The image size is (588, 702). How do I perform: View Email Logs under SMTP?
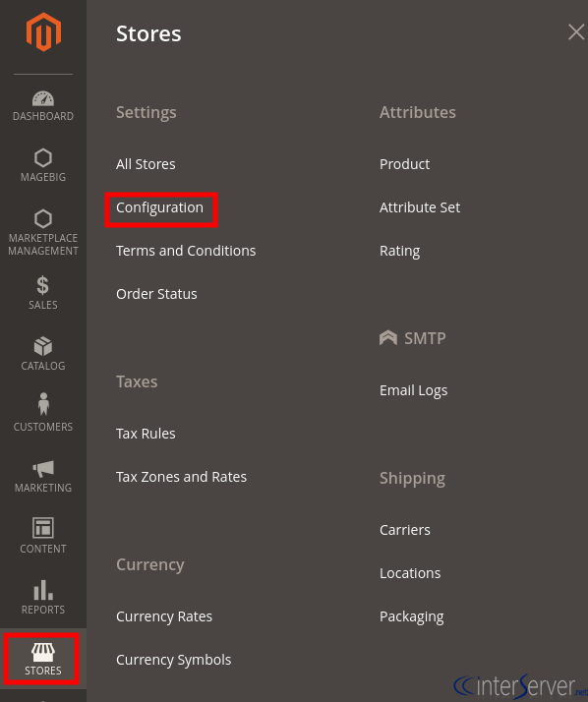(413, 390)
